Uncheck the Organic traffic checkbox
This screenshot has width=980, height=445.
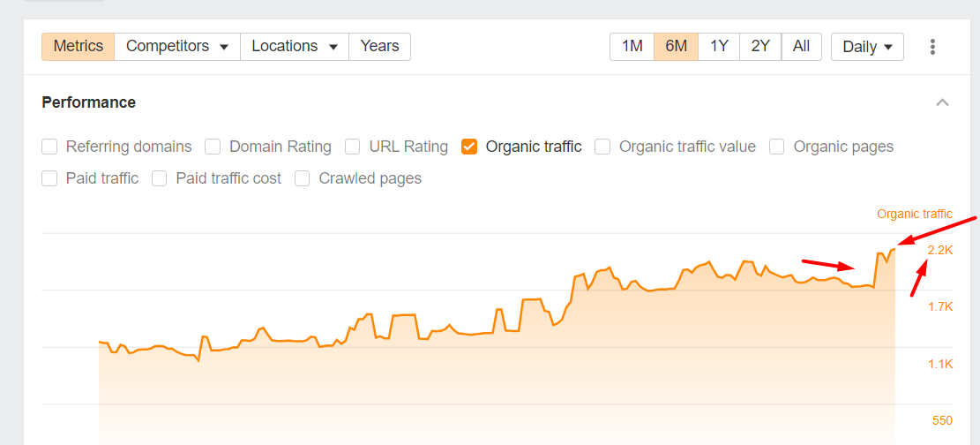click(469, 147)
